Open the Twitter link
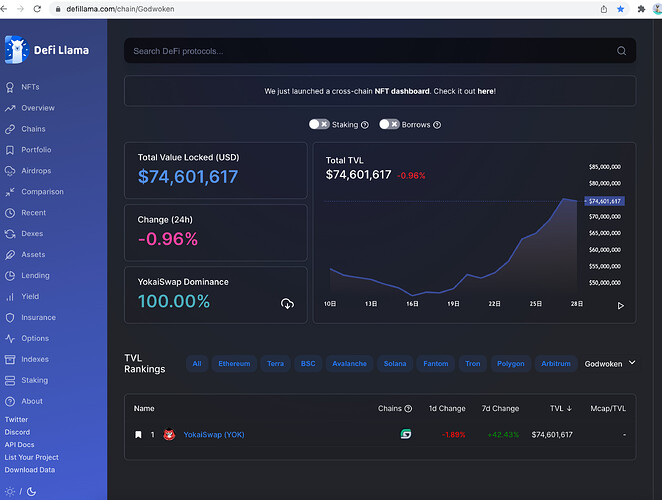 pos(16,420)
